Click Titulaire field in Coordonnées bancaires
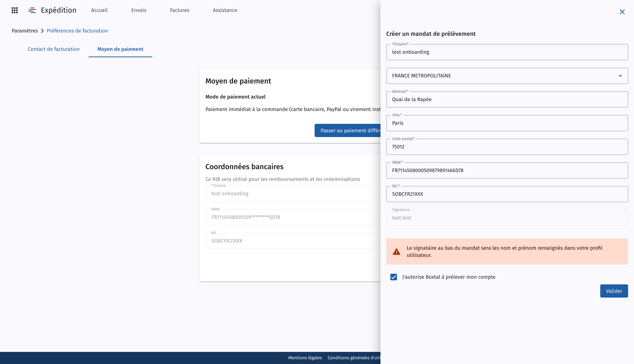Viewport: 634px width, 364px height. point(293,194)
